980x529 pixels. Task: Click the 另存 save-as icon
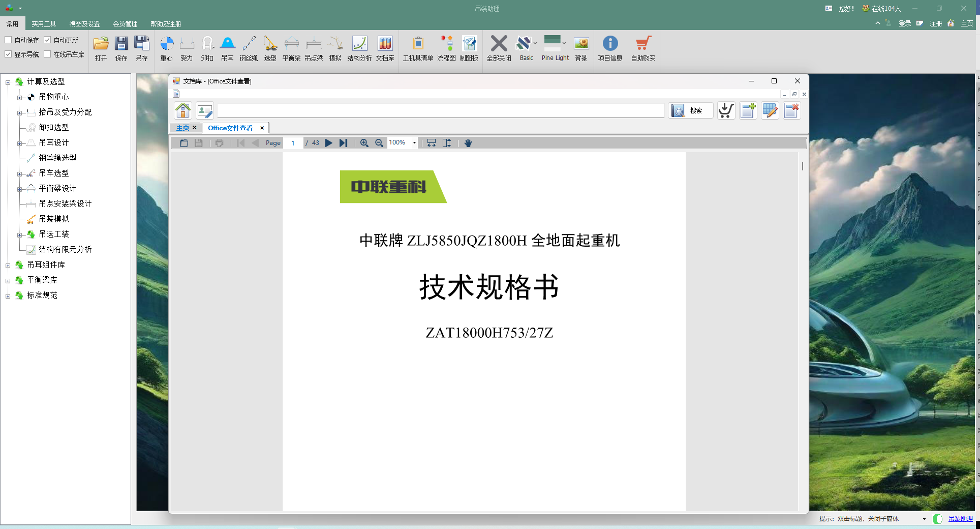tap(141, 49)
